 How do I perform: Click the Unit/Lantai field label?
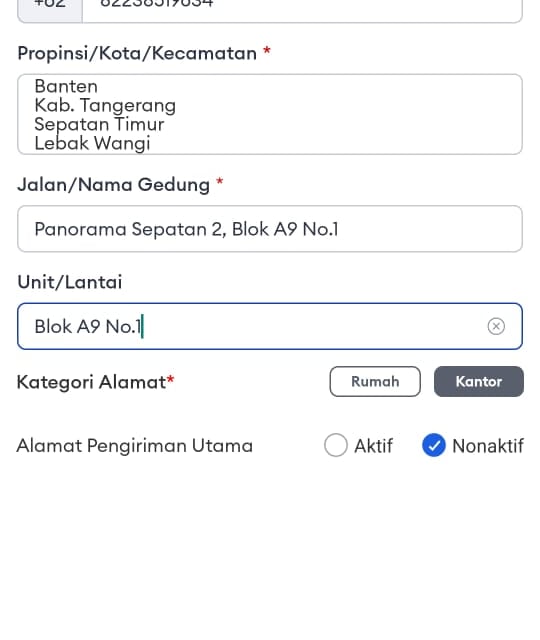70,282
